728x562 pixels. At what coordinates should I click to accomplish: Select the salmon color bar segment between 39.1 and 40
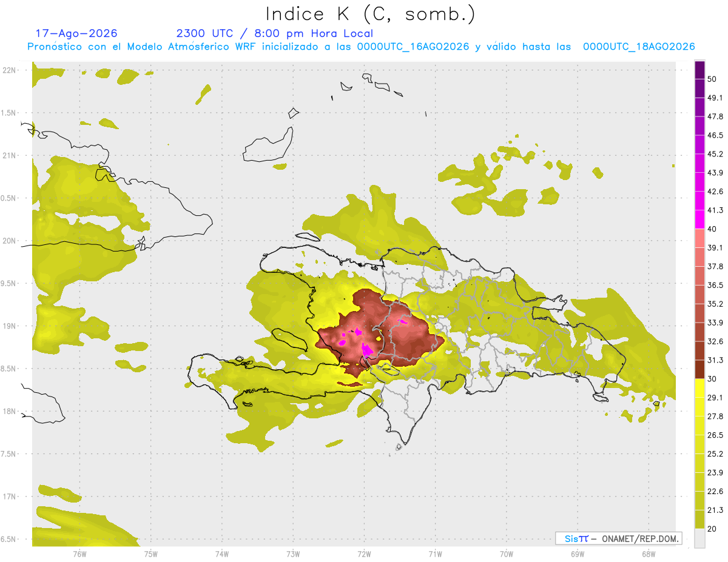pyautogui.click(x=699, y=238)
